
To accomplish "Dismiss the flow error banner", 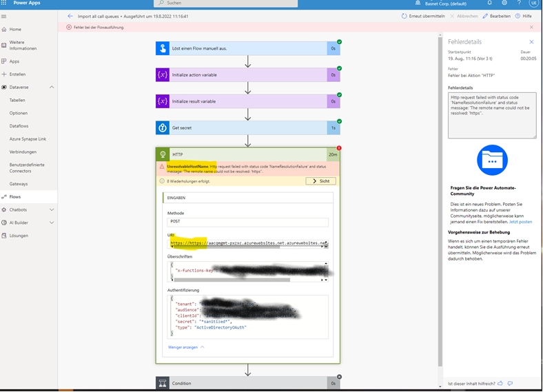I will click(531, 27).
